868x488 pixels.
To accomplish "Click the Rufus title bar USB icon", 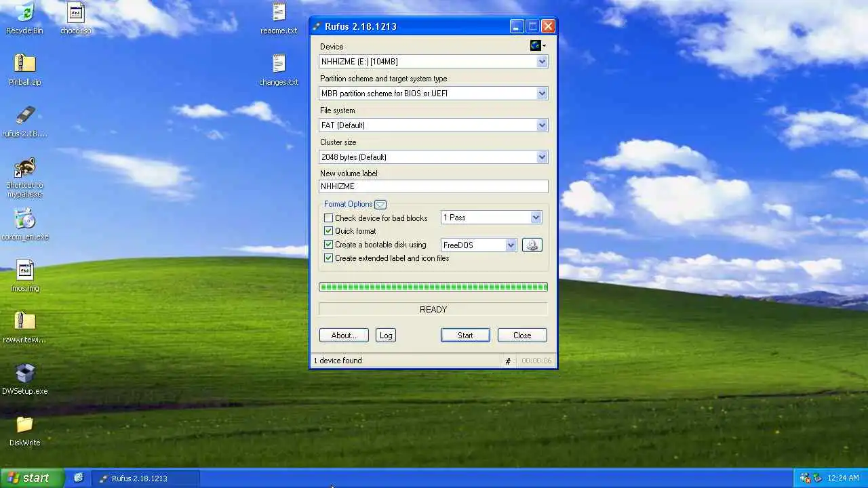I will [x=317, y=26].
